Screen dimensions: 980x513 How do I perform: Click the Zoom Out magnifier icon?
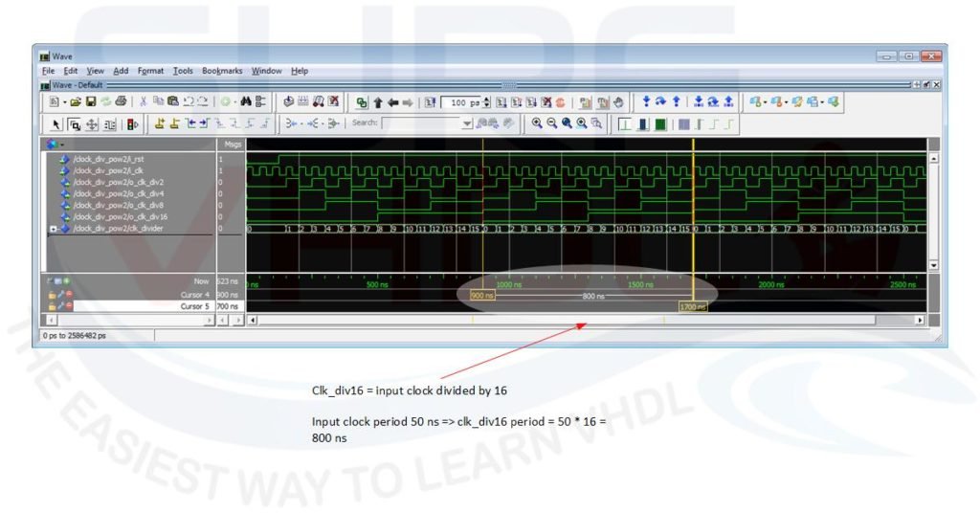(x=552, y=123)
